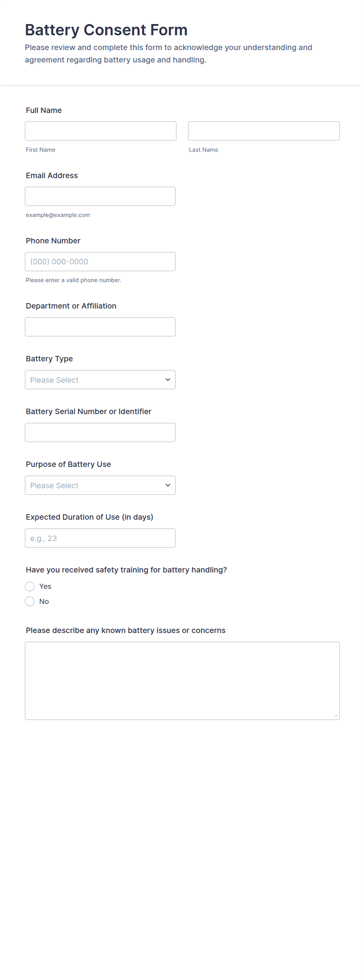Expand the Purpose of Battery Use dropdown
Image resolution: width=361 pixels, height=980 pixels.
(x=100, y=485)
